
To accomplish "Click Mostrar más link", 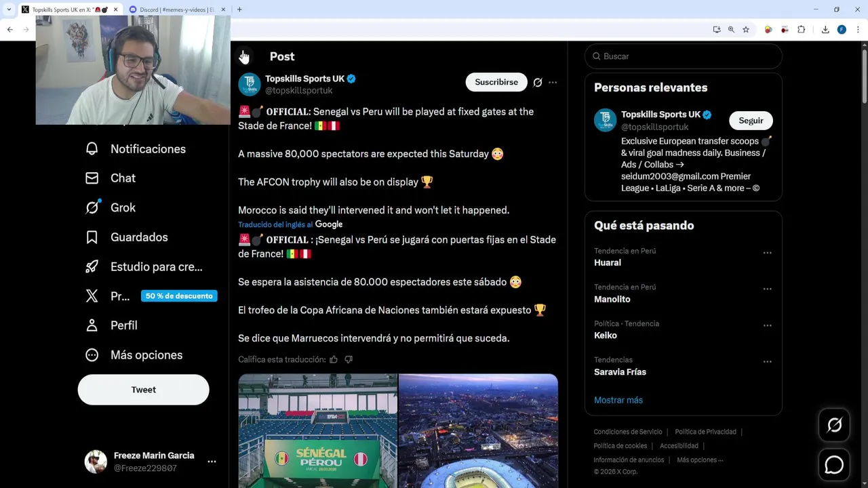I will pos(618,400).
